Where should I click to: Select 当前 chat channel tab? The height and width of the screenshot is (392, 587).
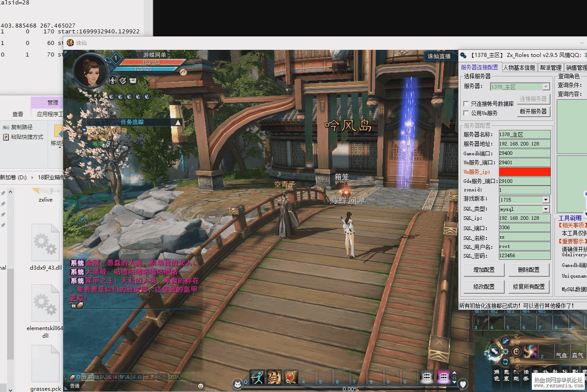click(87, 377)
